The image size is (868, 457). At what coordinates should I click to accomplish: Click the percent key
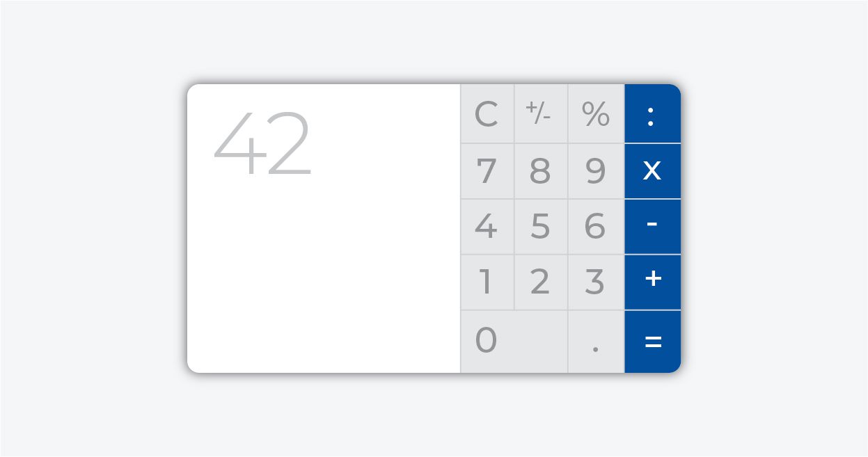596,113
